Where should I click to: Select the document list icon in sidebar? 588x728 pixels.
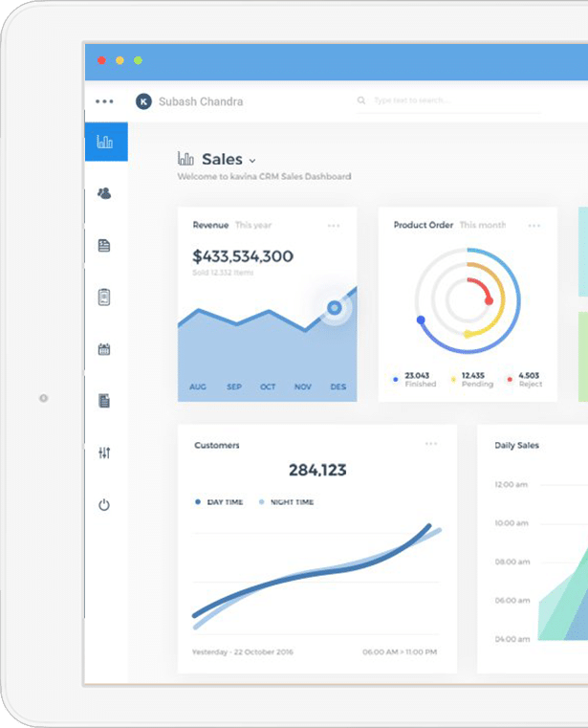pyautogui.click(x=104, y=245)
